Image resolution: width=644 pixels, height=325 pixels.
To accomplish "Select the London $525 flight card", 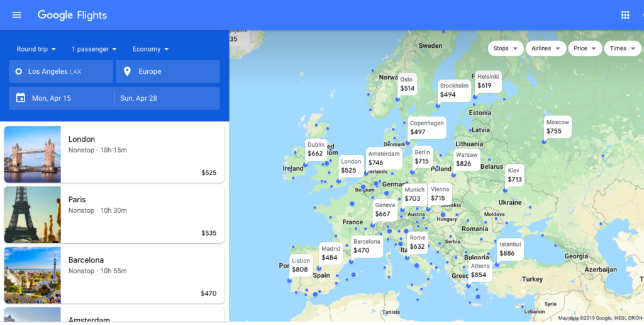I will 114,154.
